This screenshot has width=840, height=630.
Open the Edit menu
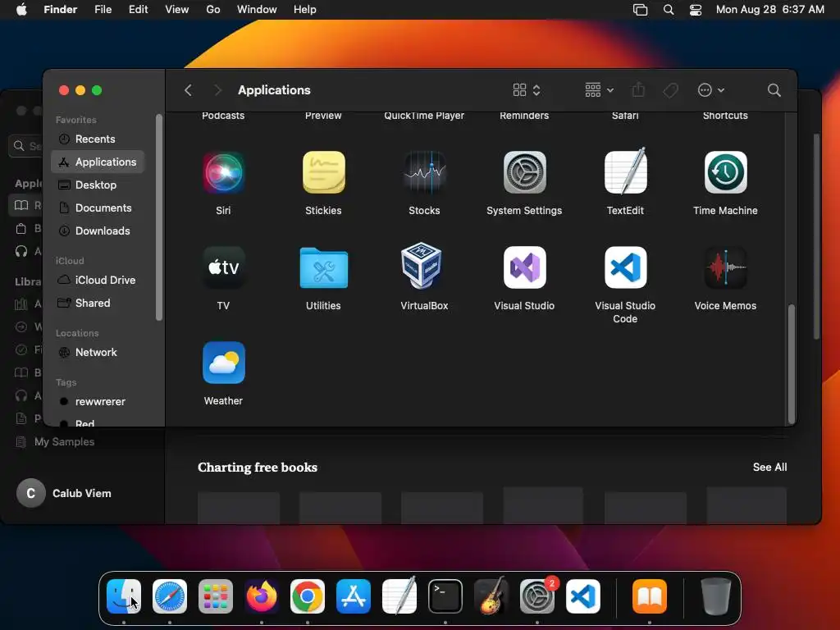point(138,10)
